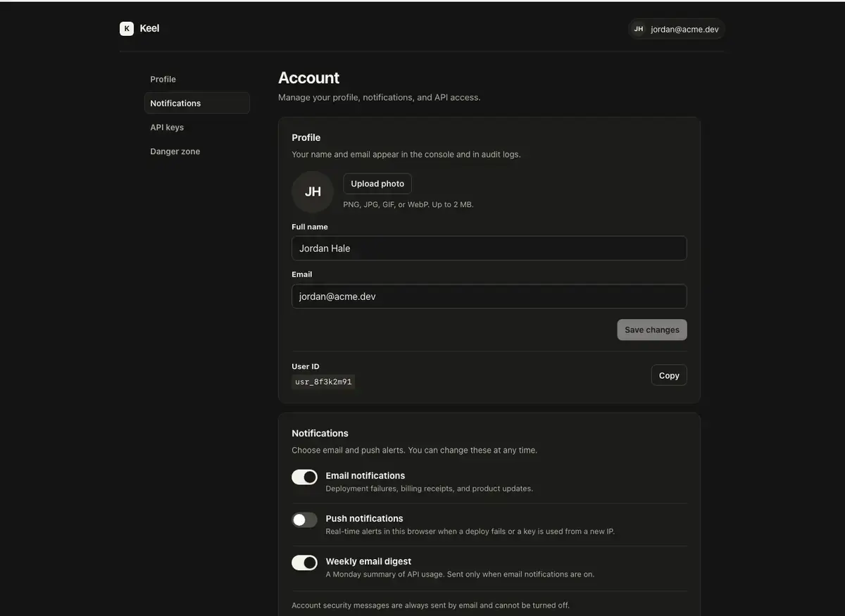
Task: Click the 'PNG, JPG, GIF, or WebP' hint text
Action: coord(408,205)
